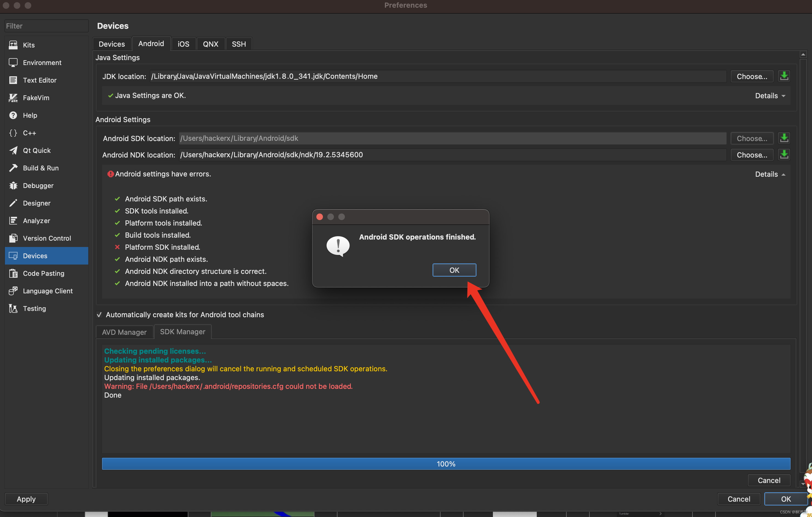812x517 pixels.
Task: Select the Qt Quick settings icon
Action: [x=13, y=150]
